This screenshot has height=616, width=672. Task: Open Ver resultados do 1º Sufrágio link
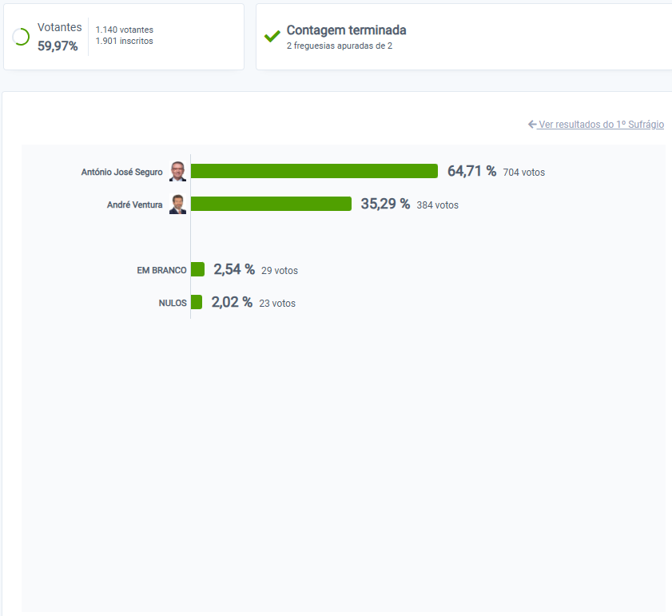[601, 125]
